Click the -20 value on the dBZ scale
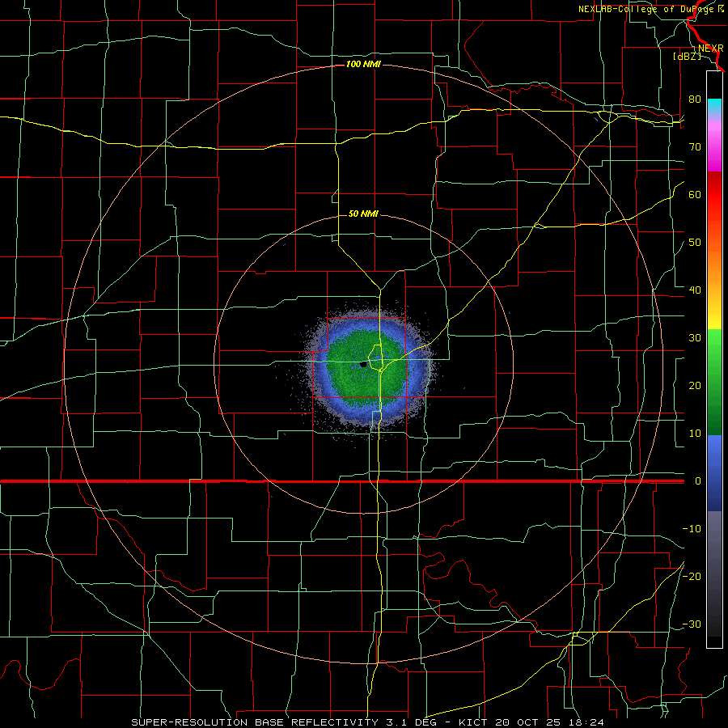 coord(692,576)
